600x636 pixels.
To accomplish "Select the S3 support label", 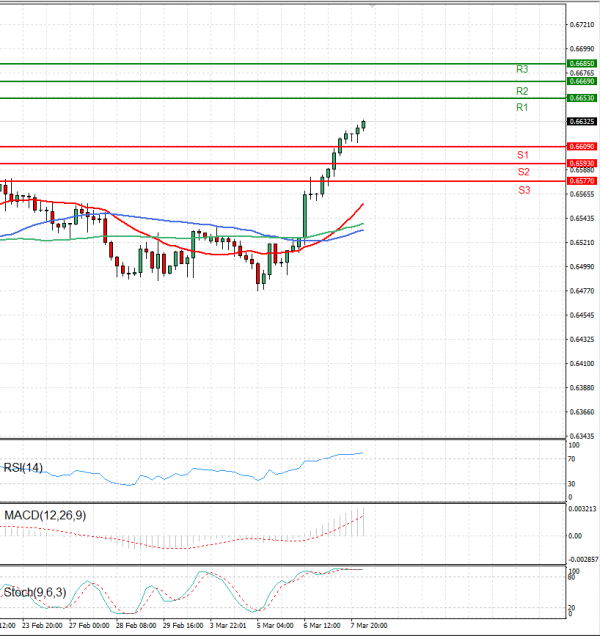I will tap(524, 190).
